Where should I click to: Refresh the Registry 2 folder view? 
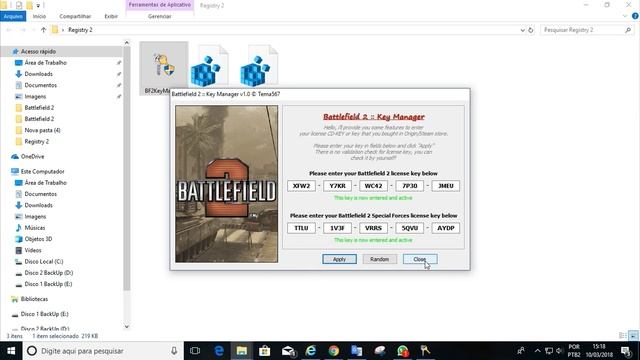pos(531,30)
